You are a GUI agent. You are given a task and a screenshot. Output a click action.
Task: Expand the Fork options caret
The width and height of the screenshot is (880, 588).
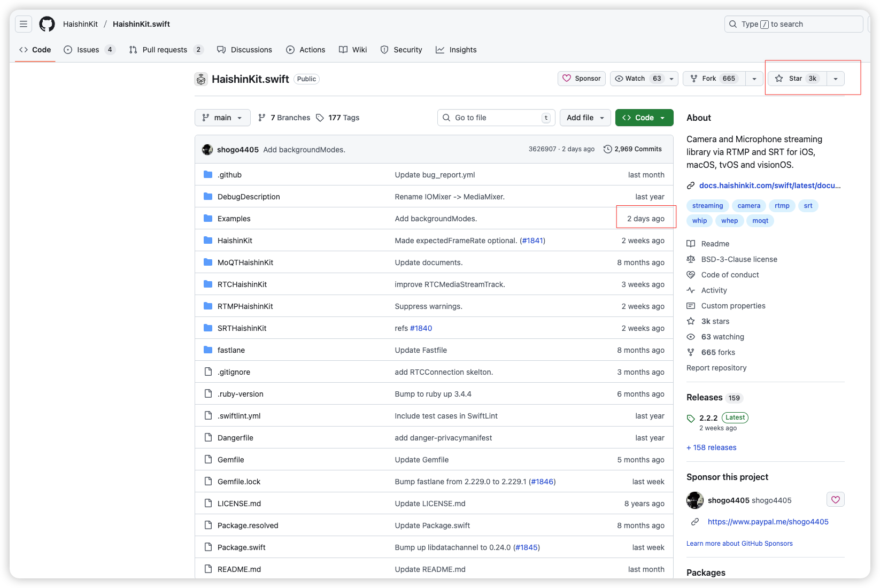click(754, 79)
